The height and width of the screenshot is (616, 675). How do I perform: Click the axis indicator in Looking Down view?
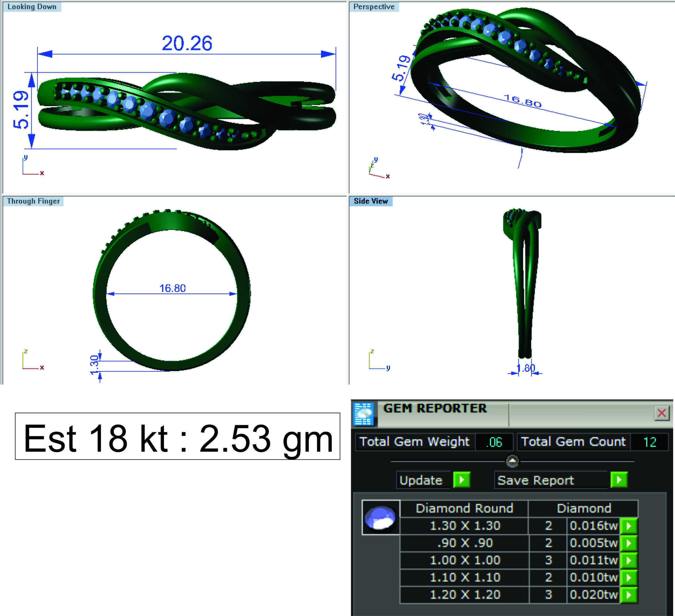(x=33, y=165)
